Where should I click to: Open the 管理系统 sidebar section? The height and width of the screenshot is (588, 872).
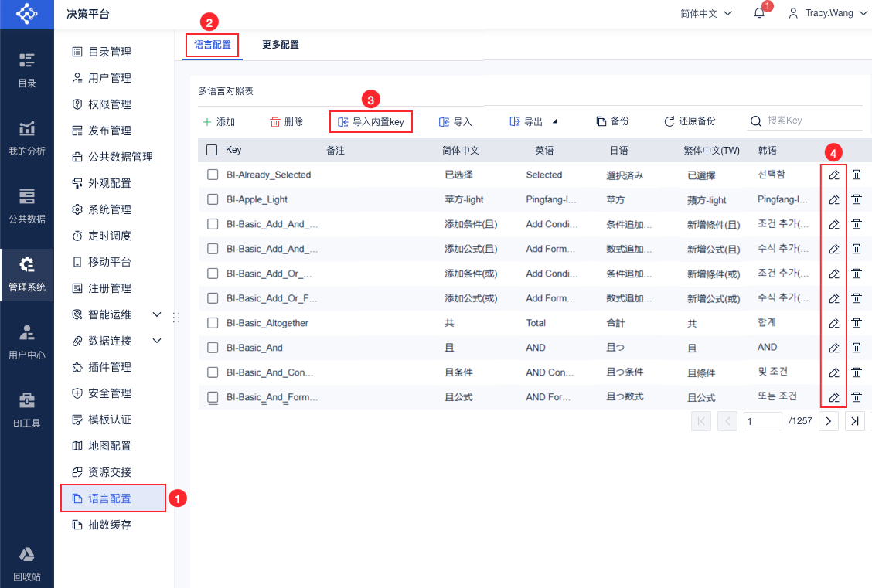click(27, 274)
